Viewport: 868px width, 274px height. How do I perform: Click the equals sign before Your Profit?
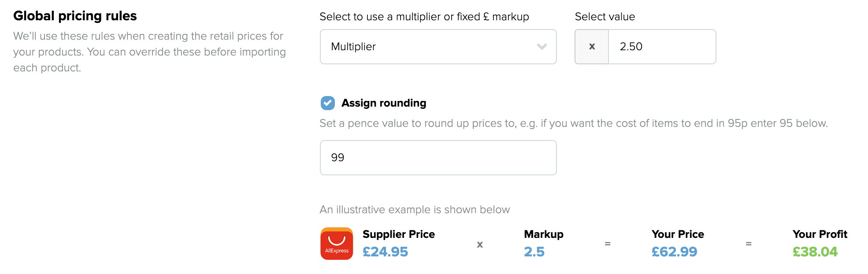click(749, 244)
